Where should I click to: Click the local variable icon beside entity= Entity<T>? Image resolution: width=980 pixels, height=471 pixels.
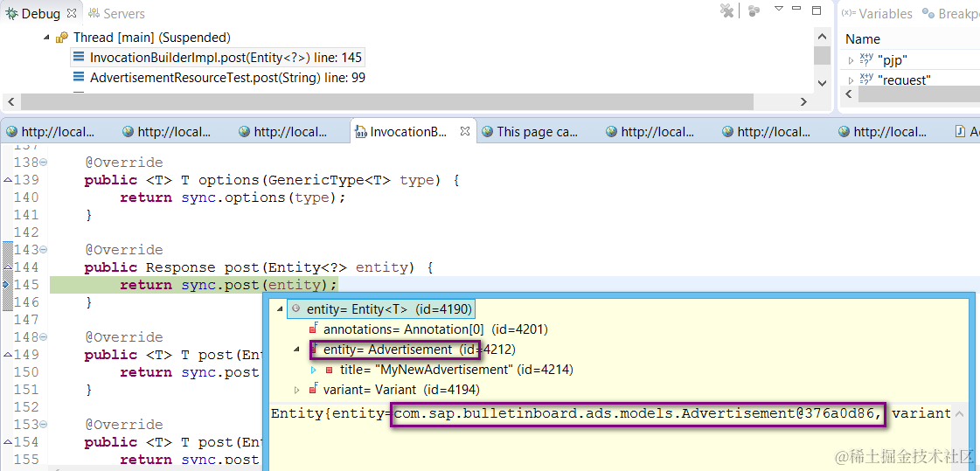coord(295,308)
